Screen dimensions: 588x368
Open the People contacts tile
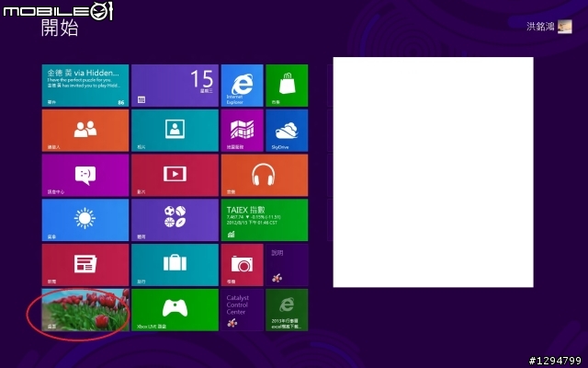click(85, 131)
